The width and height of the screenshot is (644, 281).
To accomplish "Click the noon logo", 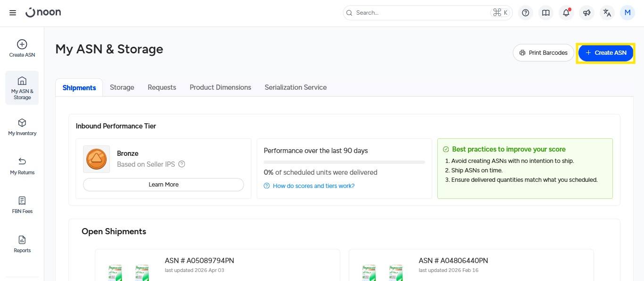I will [x=43, y=13].
